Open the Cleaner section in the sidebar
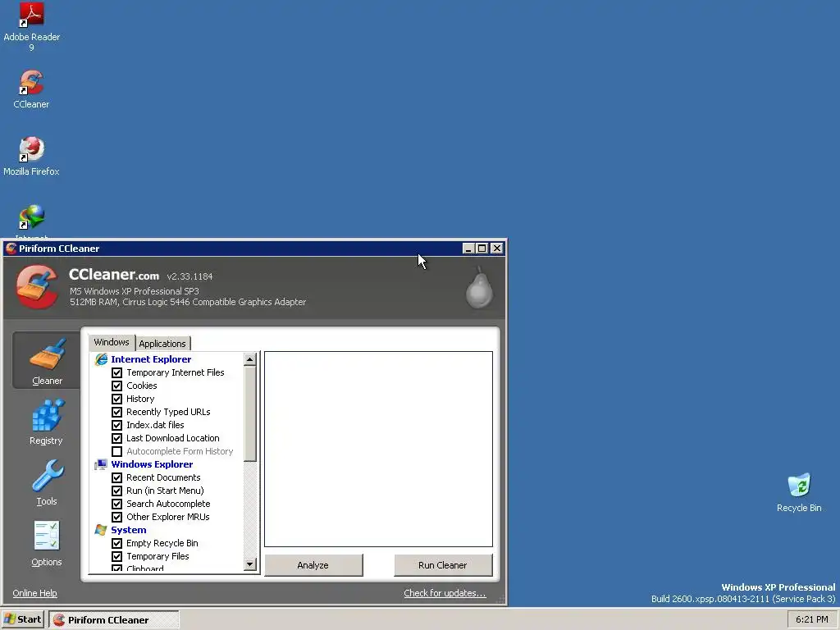Viewport: 840px width, 630px height. pos(47,360)
